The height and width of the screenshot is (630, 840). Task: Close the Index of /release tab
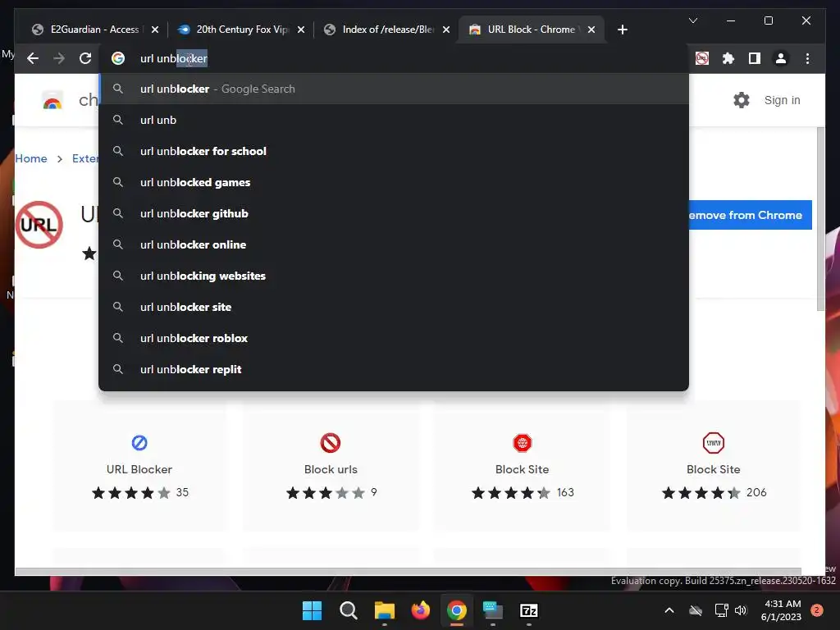(x=445, y=30)
